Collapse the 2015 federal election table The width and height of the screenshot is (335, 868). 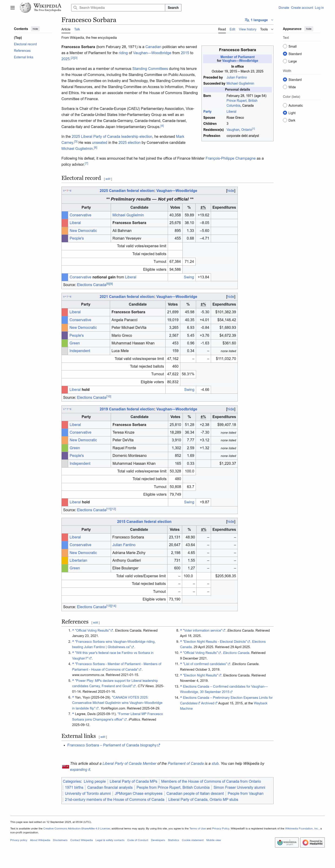(x=231, y=521)
